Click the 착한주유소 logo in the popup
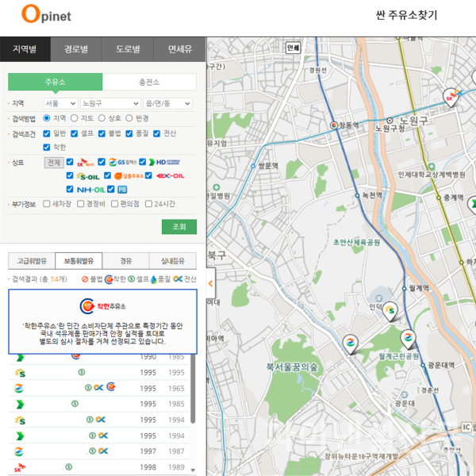 coord(102,306)
